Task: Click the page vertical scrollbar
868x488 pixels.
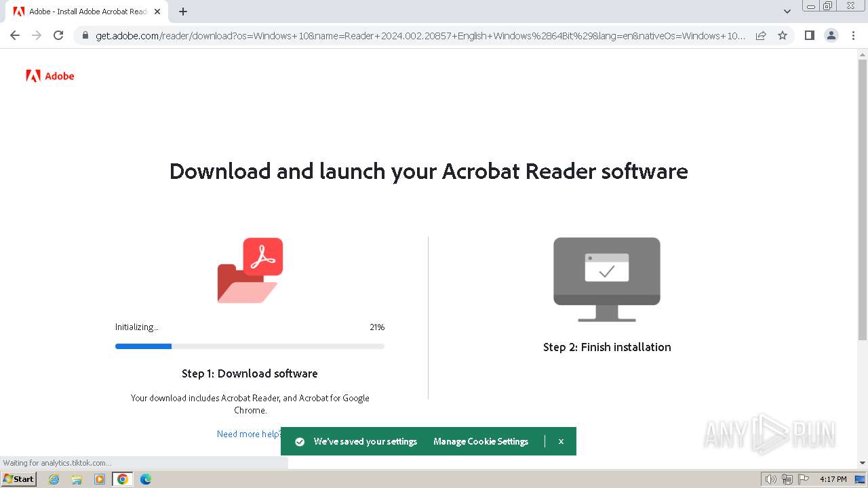Action: (863, 200)
